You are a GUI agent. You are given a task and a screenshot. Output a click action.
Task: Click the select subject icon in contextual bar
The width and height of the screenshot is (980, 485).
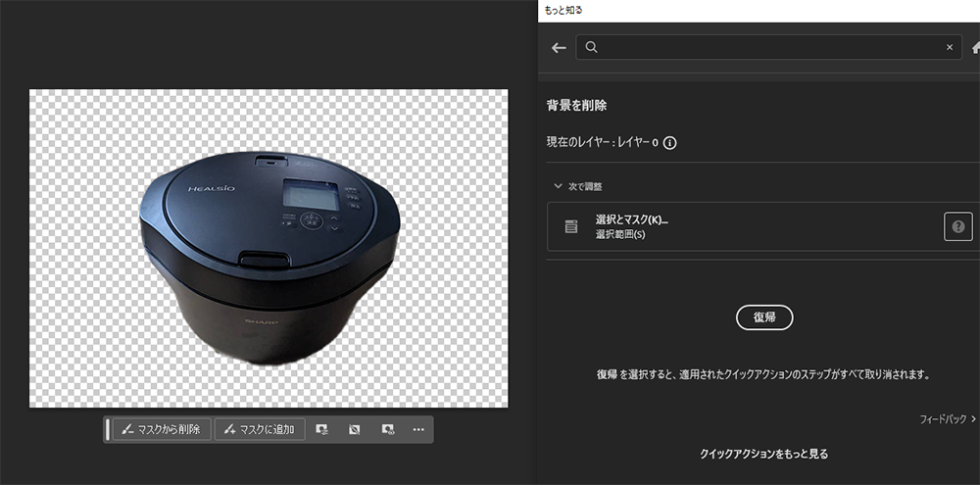(x=322, y=429)
